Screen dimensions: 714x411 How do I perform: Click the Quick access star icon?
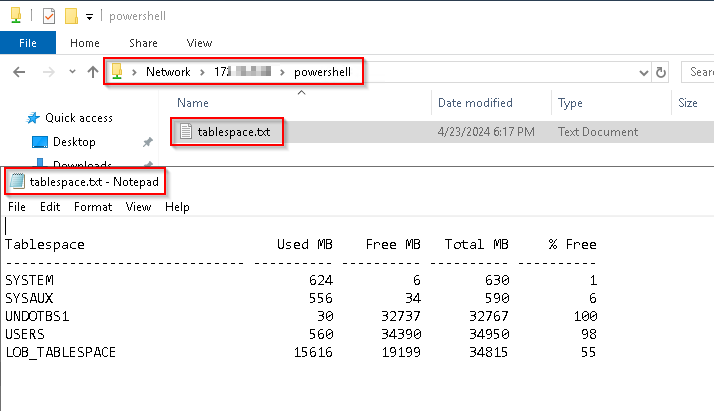pyautogui.click(x=33, y=118)
